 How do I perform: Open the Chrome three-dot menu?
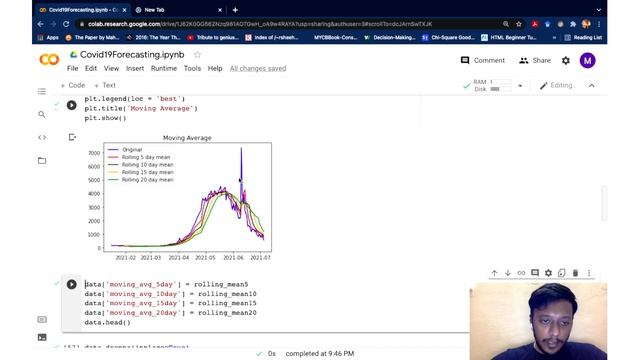pos(599,24)
